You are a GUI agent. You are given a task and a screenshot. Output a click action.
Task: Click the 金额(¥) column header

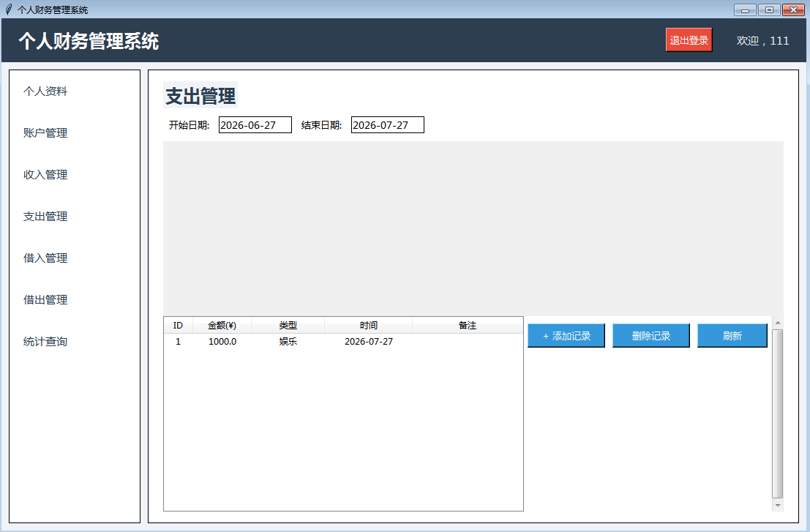click(x=222, y=326)
